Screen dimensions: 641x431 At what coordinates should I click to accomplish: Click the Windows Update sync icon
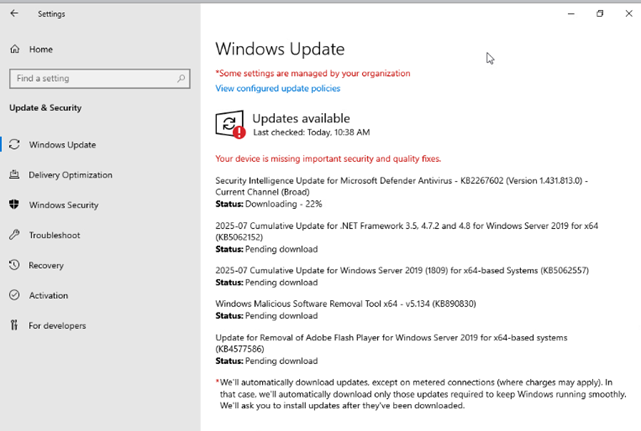pyautogui.click(x=14, y=144)
